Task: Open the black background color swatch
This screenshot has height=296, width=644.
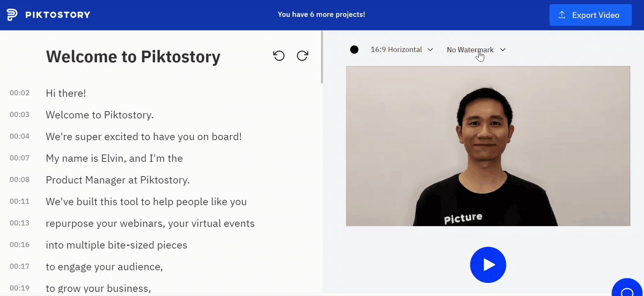Action: tap(354, 50)
